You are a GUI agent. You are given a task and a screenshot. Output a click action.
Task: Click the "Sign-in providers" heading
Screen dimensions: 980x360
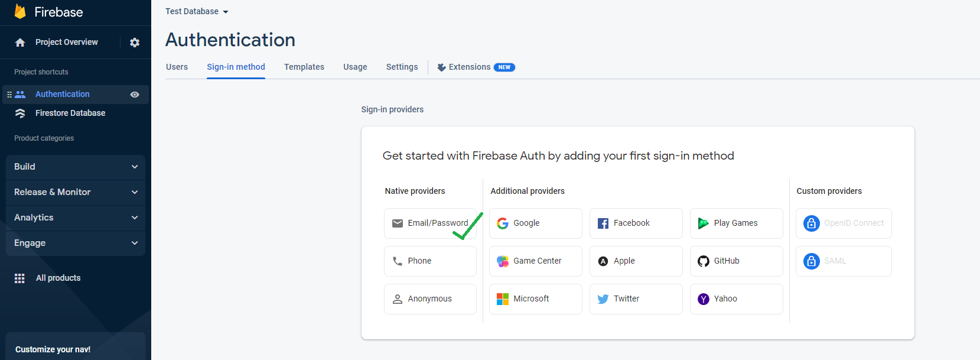[x=392, y=109]
